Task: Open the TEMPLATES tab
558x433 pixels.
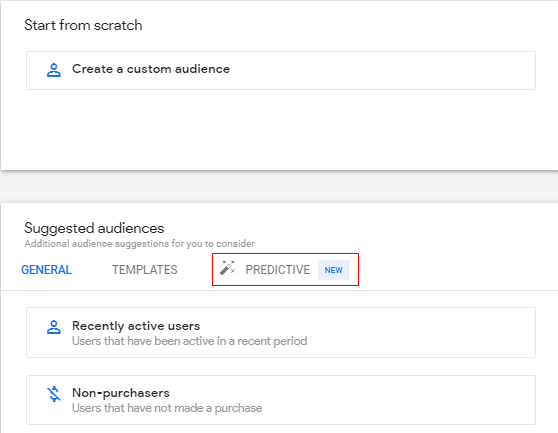Action: 145,270
